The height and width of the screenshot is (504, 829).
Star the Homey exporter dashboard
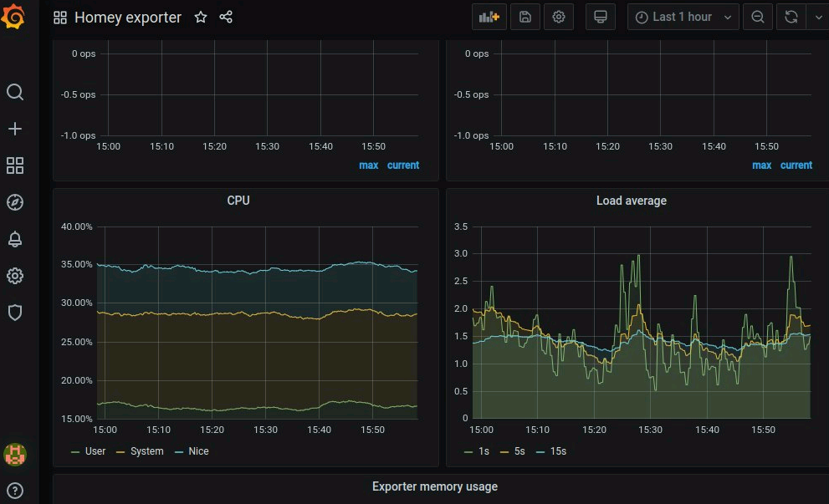point(201,18)
